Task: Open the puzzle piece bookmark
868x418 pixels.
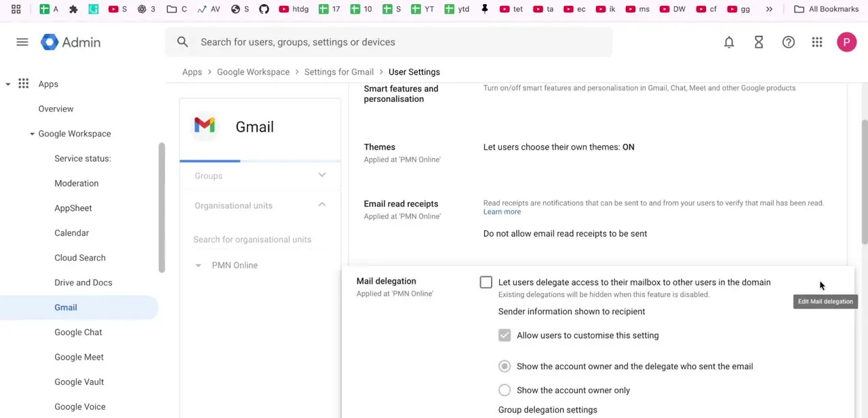Action: [x=74, y=9]
